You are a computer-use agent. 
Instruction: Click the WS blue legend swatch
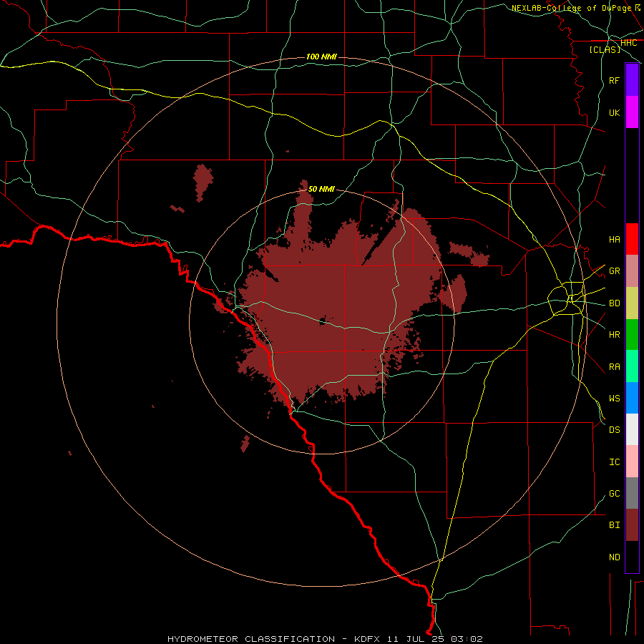pos(632,398)
